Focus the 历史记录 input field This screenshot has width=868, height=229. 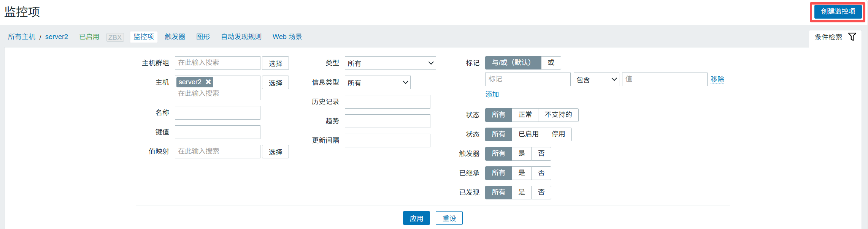tap(387, 102)
